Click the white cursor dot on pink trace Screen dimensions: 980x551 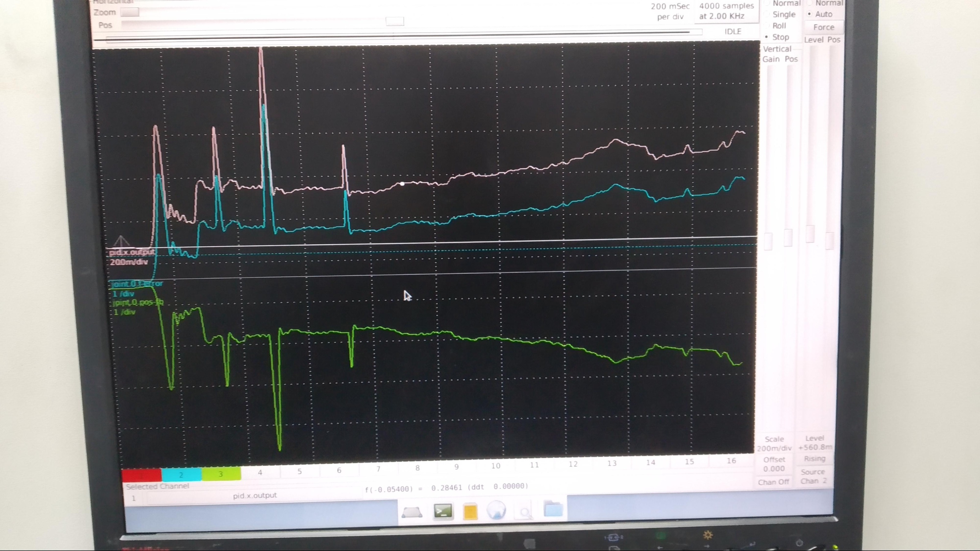coord(402,184)
